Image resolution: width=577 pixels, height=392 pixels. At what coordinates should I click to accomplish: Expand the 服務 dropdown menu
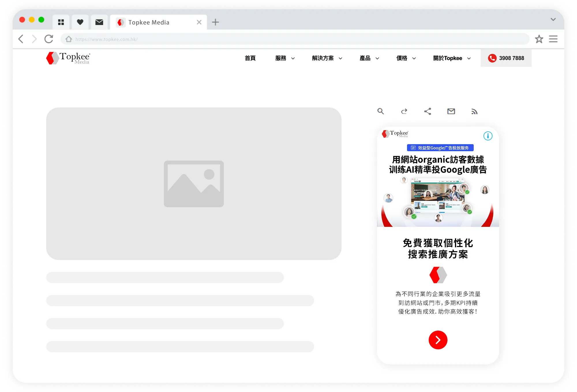coord(285,58)
